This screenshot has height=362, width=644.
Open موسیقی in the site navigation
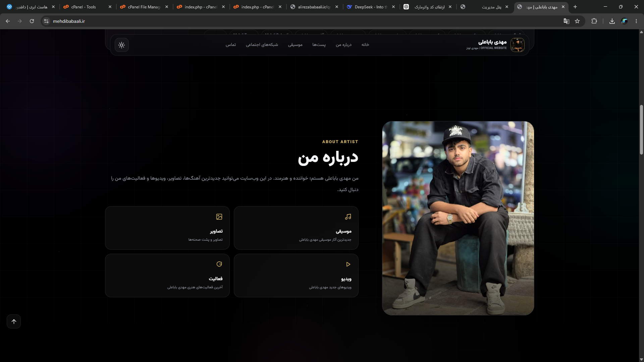click(295, 45)
